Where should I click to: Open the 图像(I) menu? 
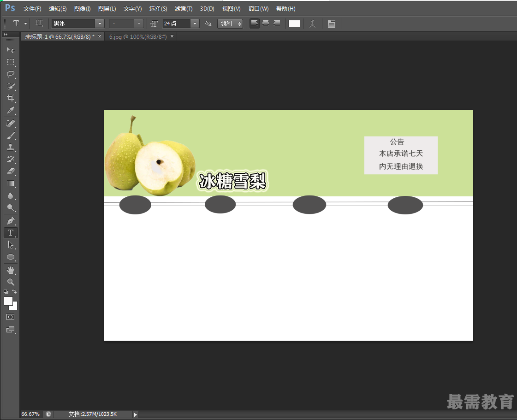coord(82,9)
